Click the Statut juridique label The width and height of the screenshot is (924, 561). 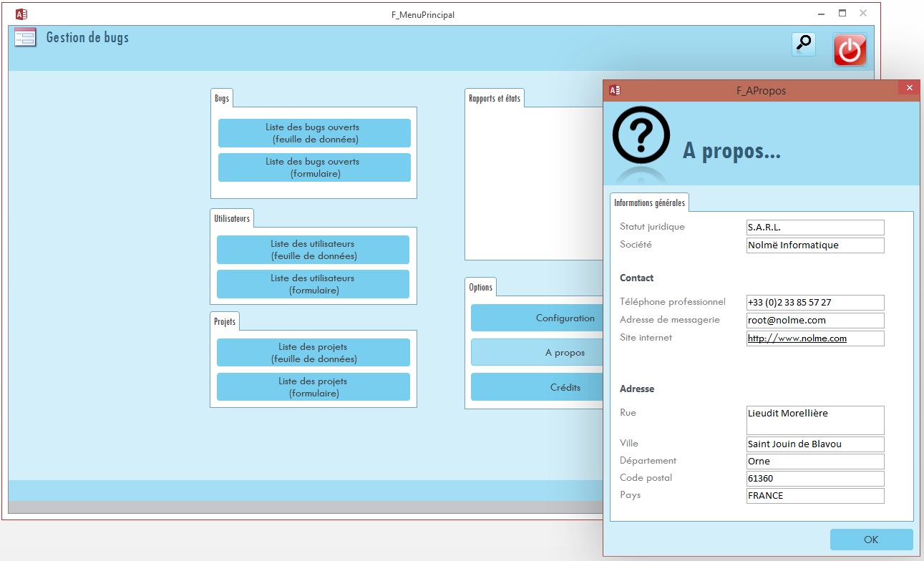pyautogui.click(x=652, y=227)
